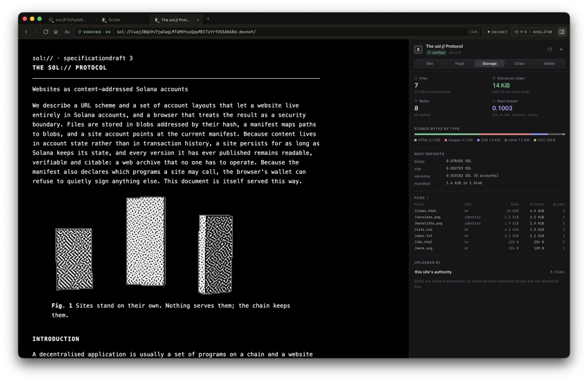Click THE SOL:// PROTOCOL page heading
Viewport: 588px width, 382px height.
click(69, 68)
